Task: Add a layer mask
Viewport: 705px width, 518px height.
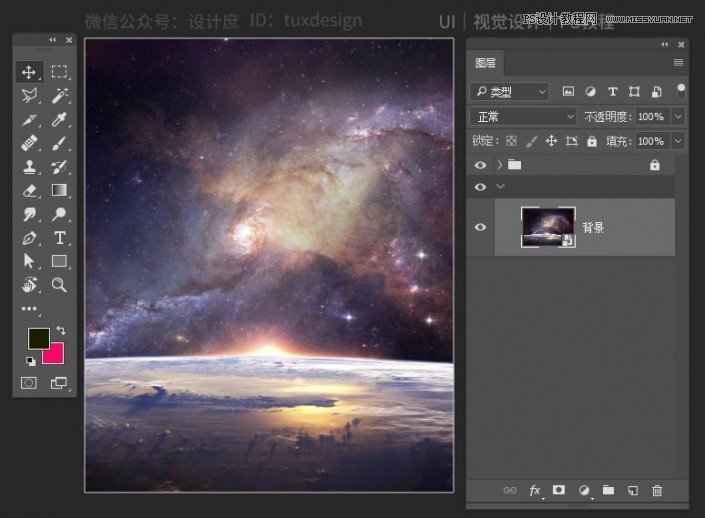Action: [559, 490]
